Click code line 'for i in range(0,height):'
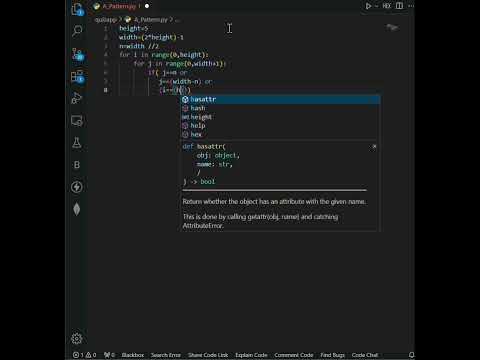 [164, 55]
